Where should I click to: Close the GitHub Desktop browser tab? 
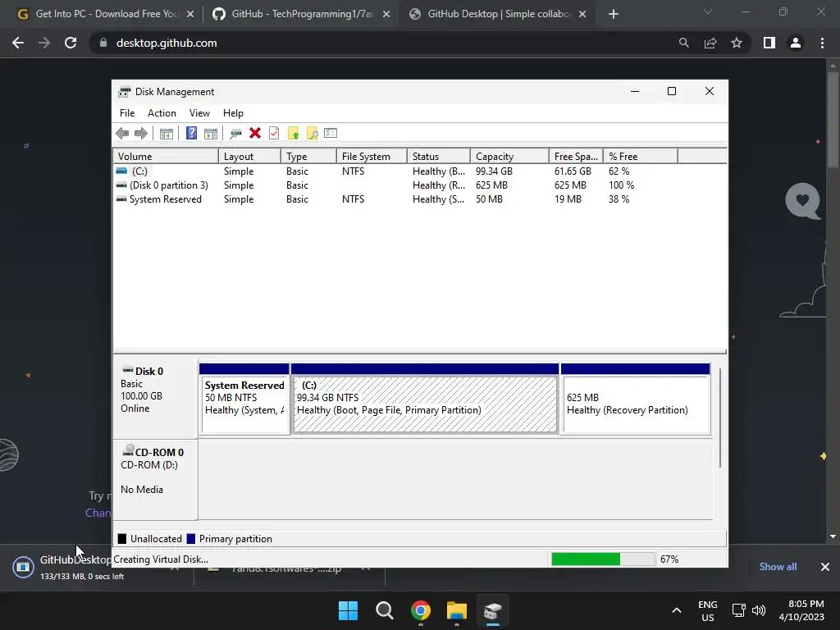tap(582, 14)
